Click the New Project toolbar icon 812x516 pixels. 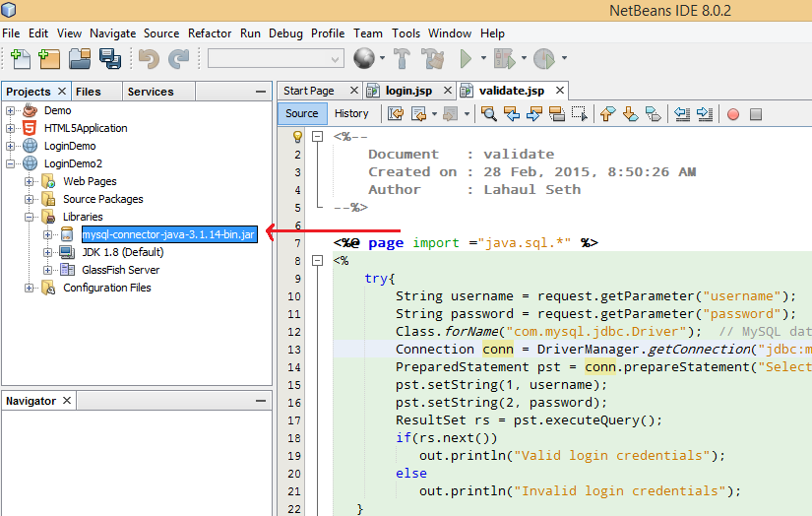coord(49,59)
